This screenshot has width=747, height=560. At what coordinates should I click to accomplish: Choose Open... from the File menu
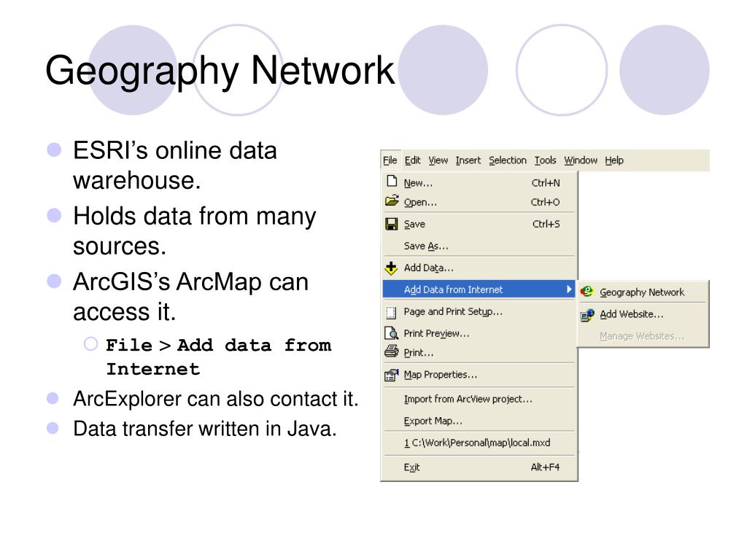pyautogui.click(x=479, y=203)
